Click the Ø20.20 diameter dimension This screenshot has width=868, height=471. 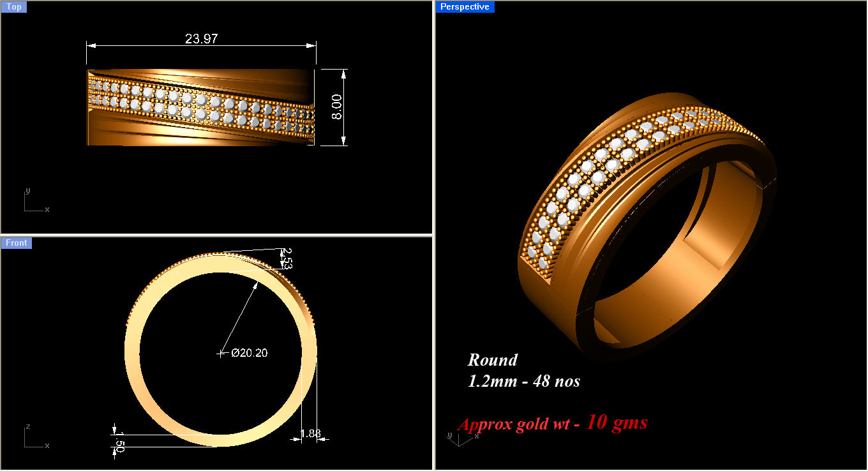[x=250, y=352]
